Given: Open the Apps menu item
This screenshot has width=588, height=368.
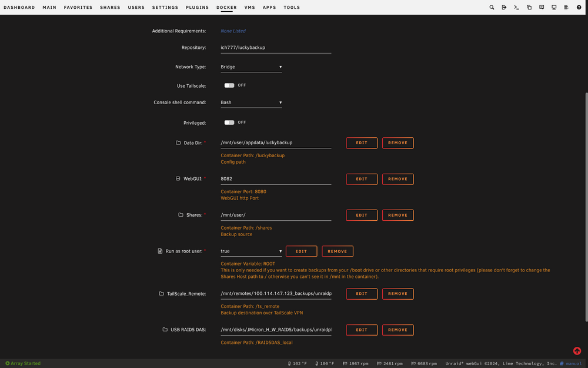Looking at the screenshot, I should (269, 8).
